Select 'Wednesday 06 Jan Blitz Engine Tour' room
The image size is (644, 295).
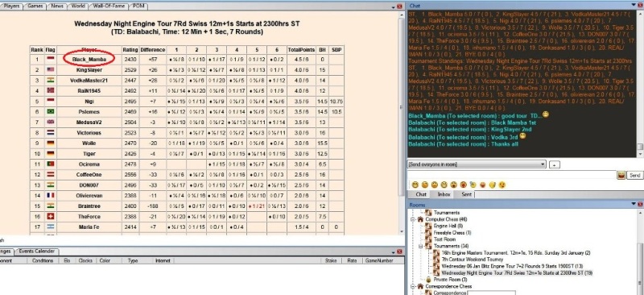point(512,266)
